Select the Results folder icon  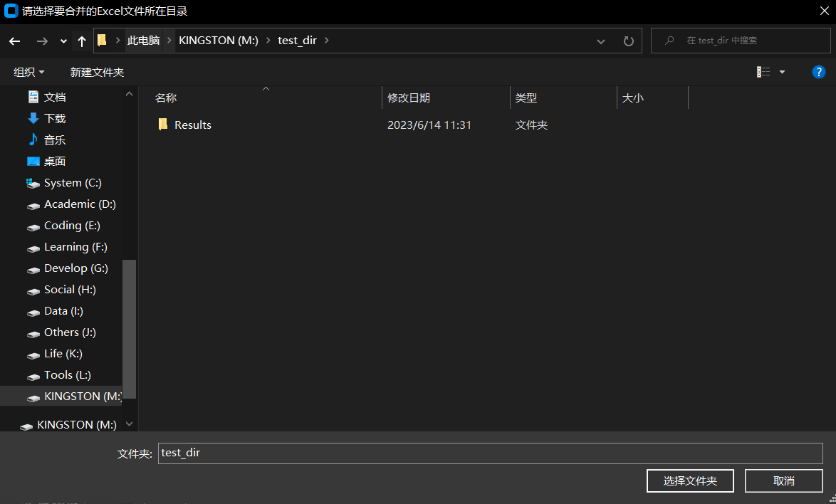pyautogui.click(x=162, y=124)
